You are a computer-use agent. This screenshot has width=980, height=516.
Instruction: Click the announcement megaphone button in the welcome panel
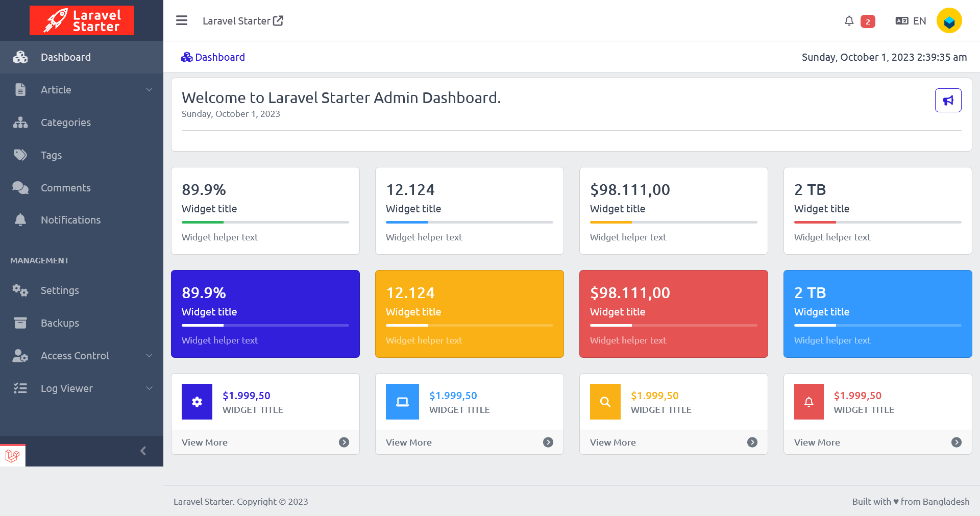[x=948, y=100]
